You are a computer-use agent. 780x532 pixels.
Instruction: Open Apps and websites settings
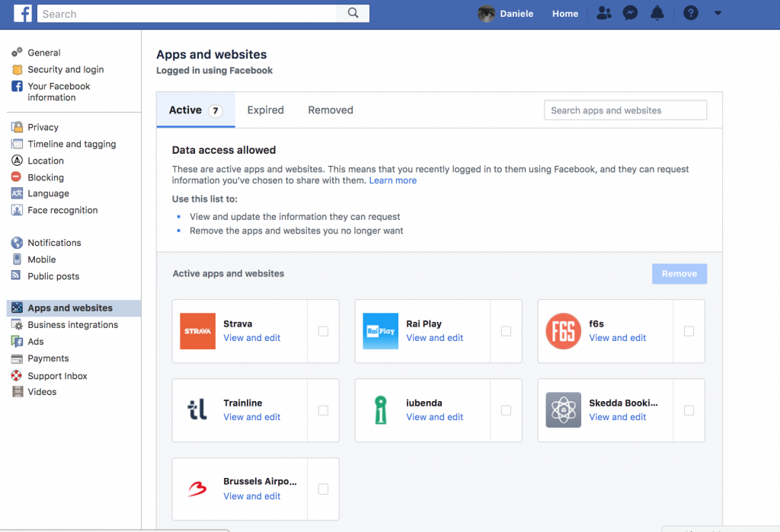(x=74, y=307)
